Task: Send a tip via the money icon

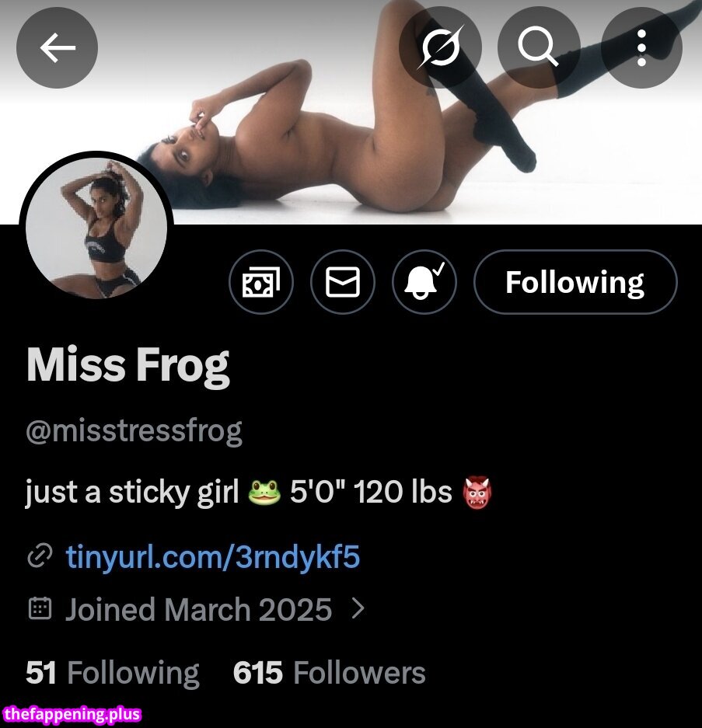Action: click(x=261, y=282)
